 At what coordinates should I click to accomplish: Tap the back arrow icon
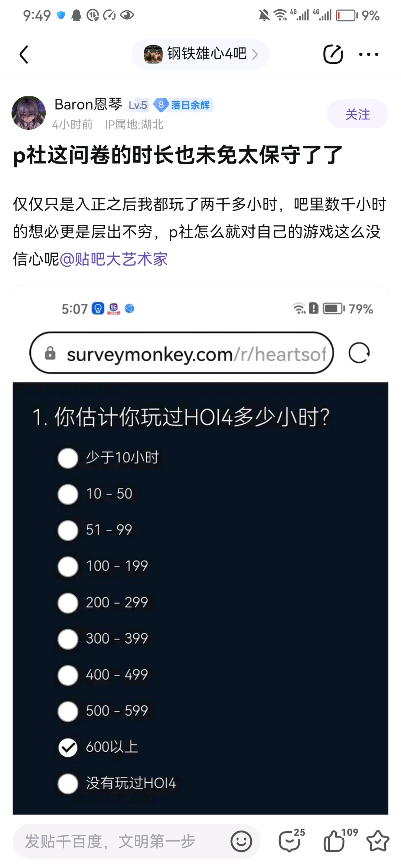[24, 55]
